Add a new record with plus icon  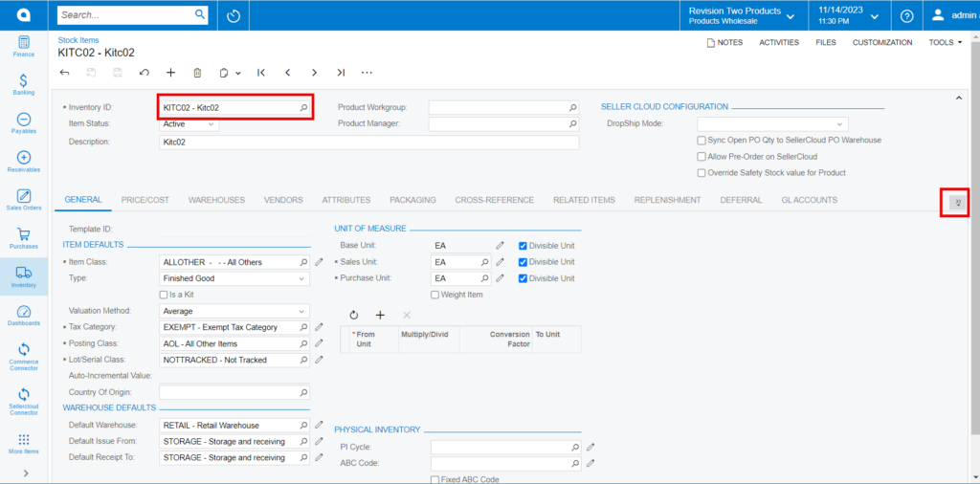[170, 73]
